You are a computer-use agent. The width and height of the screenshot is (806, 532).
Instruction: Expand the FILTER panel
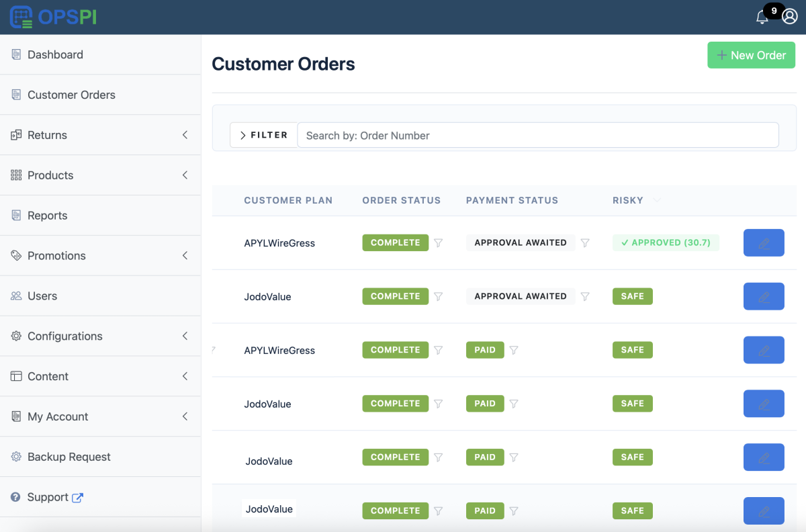pyautogui.click(x=263, y=135)
